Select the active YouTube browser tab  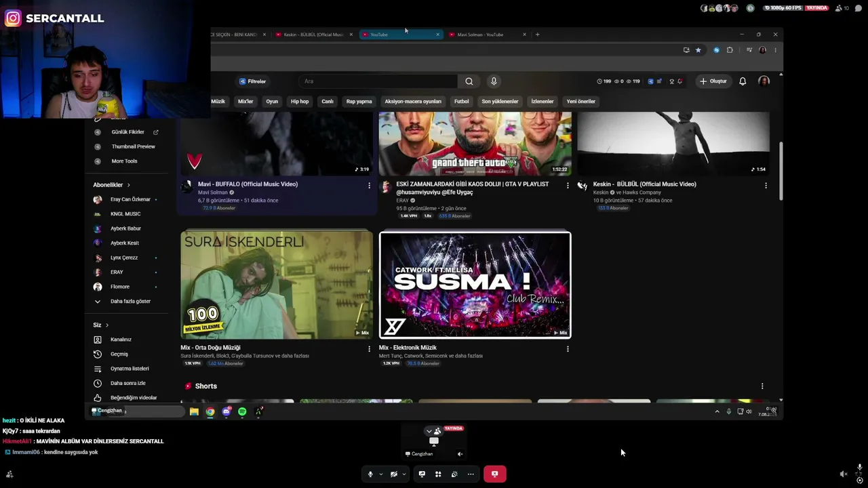pos(400,35)
